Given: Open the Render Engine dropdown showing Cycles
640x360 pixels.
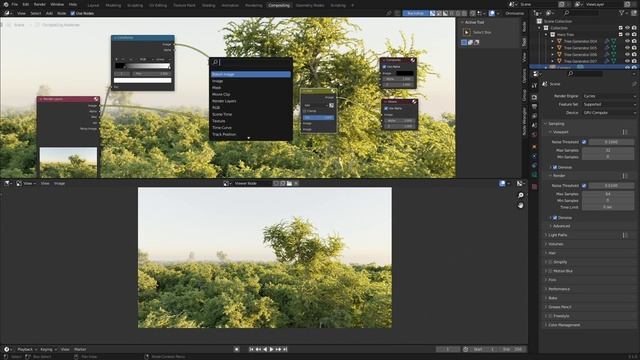Looking at the screenshot, I should (x=609, y=96).
